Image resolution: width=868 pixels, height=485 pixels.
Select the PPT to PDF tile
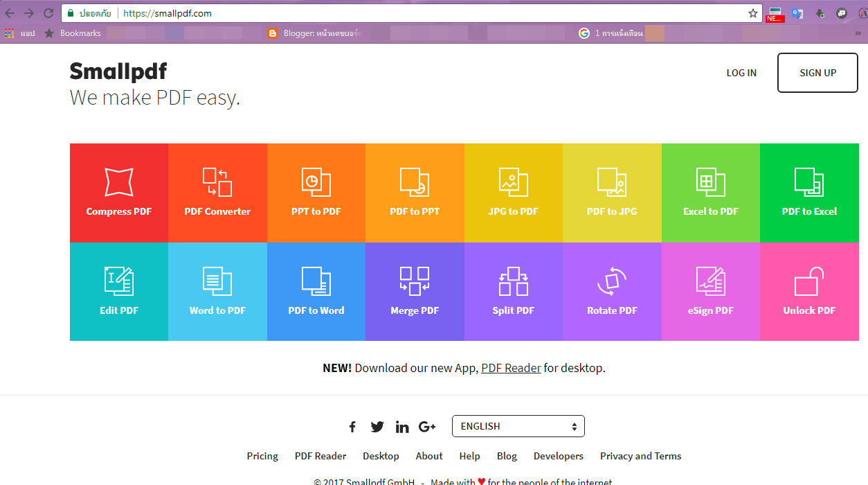tap(316, 193)
